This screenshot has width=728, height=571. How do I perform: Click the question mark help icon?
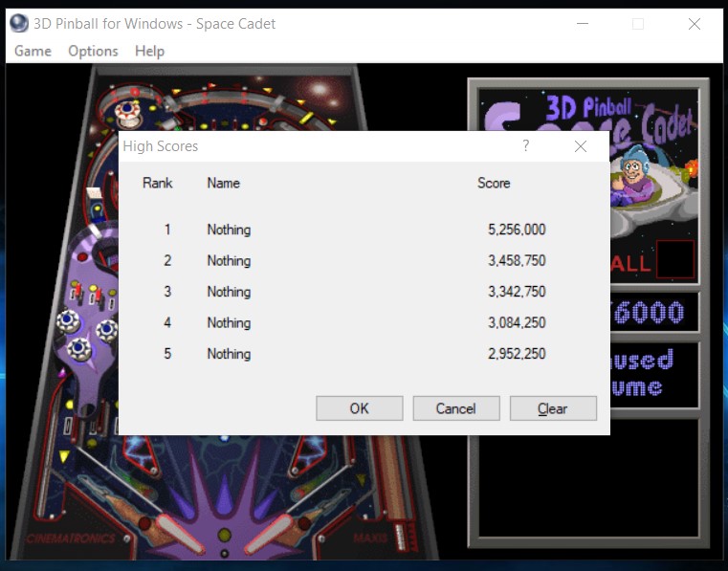click(x=525, y=145)
